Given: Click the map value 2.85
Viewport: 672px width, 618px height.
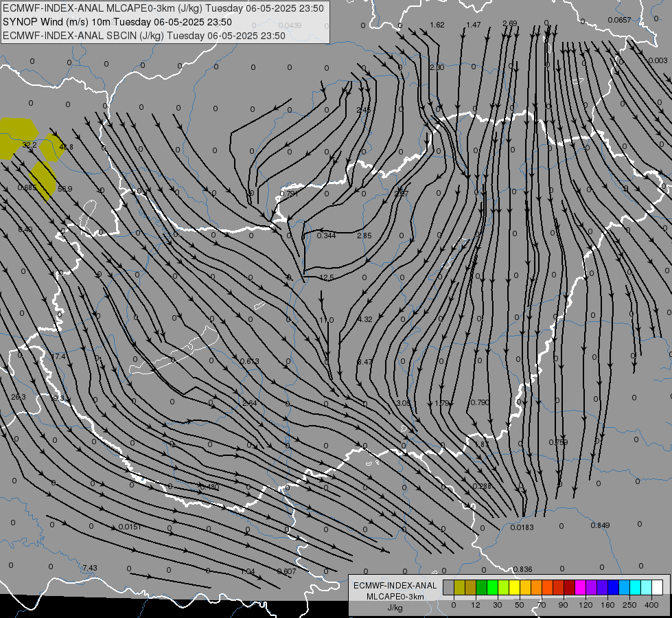Looking at the screenshot, I should coord(364,236).
